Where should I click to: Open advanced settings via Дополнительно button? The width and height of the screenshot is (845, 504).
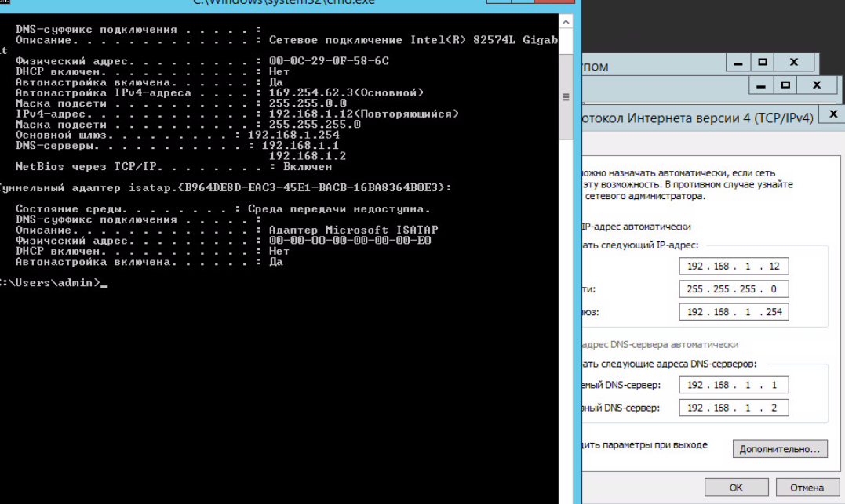click(780, 448)
